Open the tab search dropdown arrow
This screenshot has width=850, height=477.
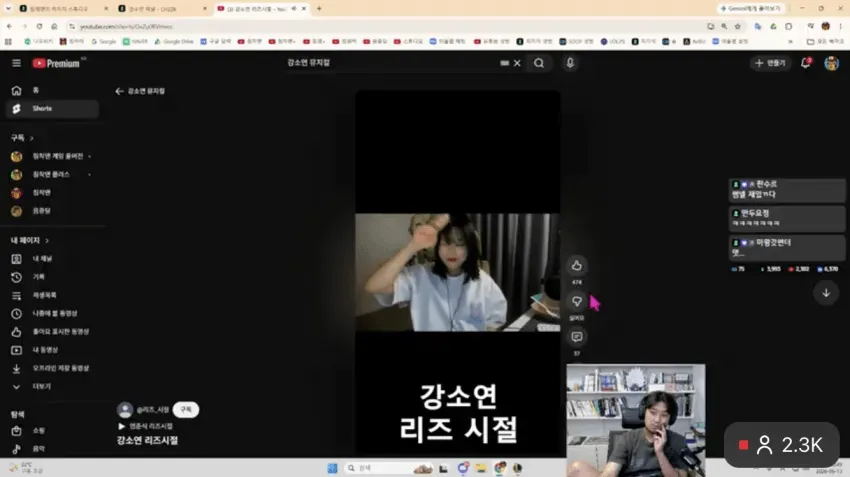click(8, 9)
